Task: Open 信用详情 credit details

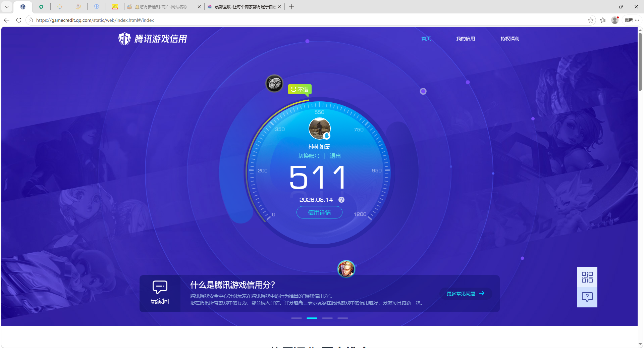Action: [x=319, y=212]
